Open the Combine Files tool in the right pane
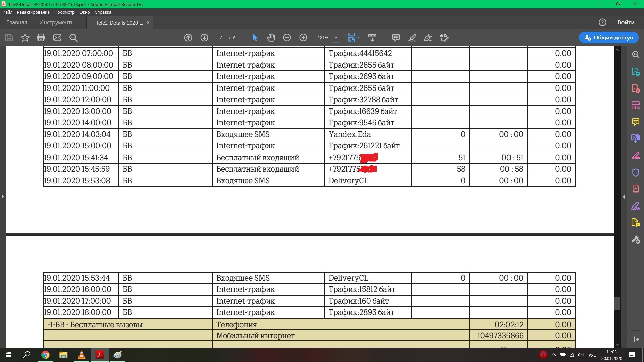Screen dimensions: 644x362 point(636,138)
